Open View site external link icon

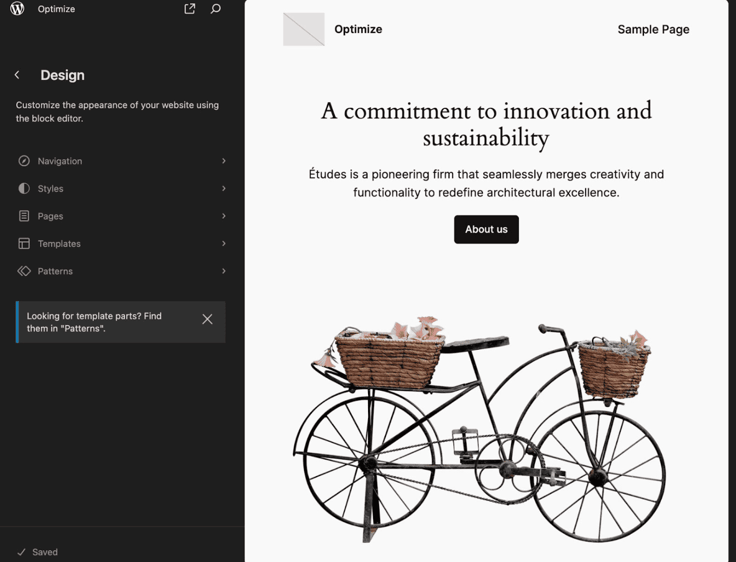coord(190,9)
